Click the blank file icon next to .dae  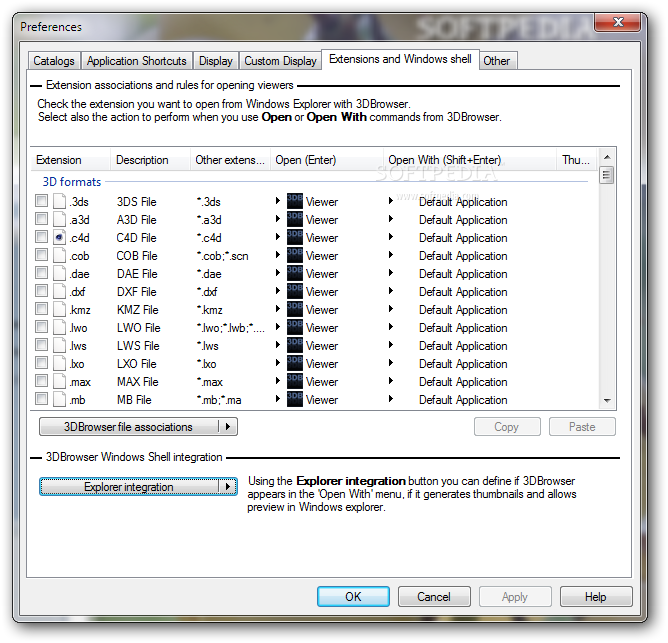60,273
